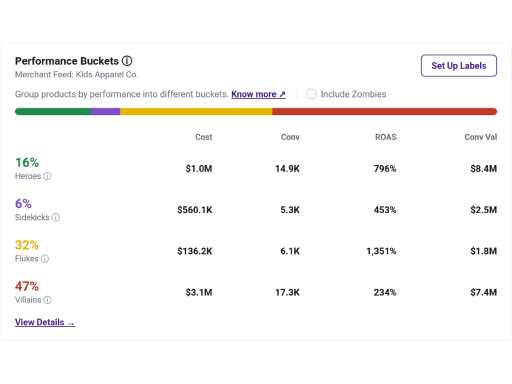This screenshot has height=384, width=512.
Task: Click the ROAS column header
Action: (386, 137)
